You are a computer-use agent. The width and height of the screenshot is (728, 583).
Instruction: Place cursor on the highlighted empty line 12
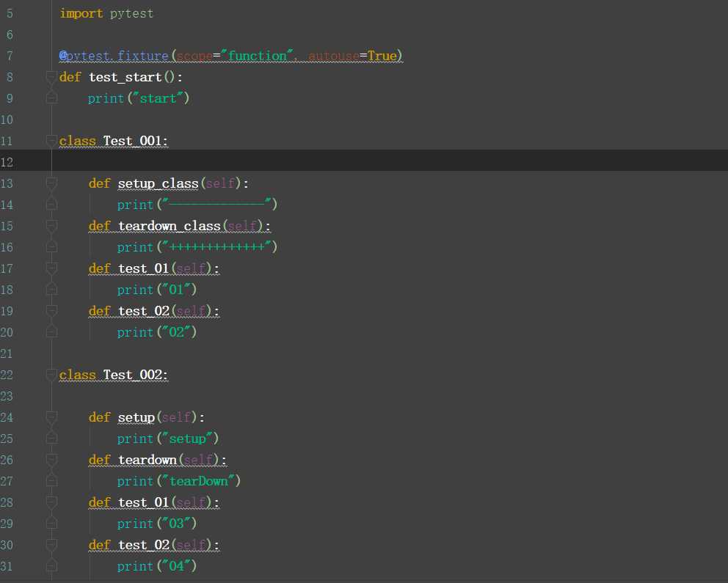pos(367,161)
